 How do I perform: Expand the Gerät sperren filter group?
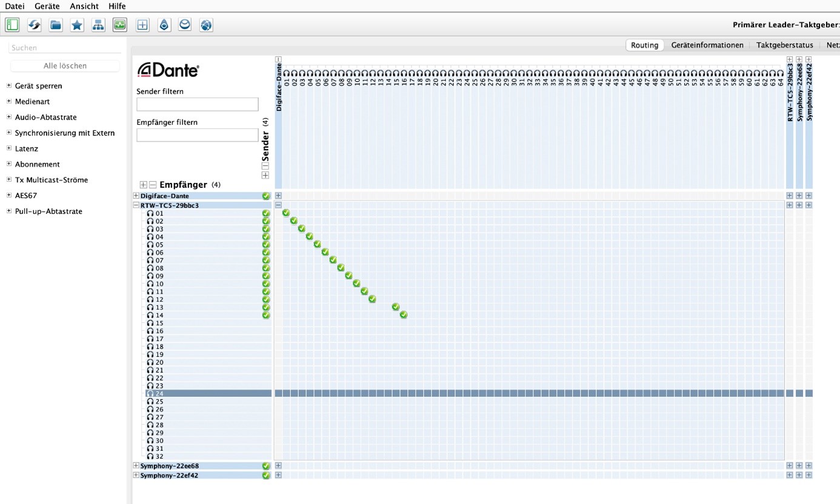point(9,85)
